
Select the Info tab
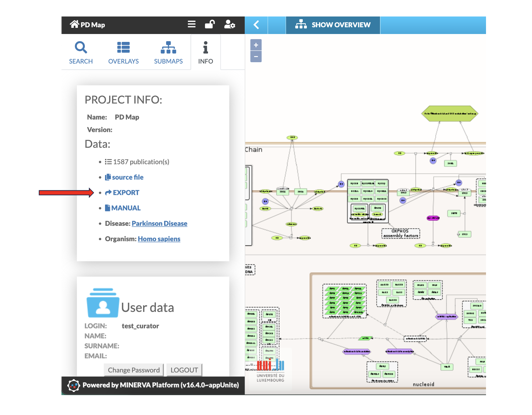point(206,53)
